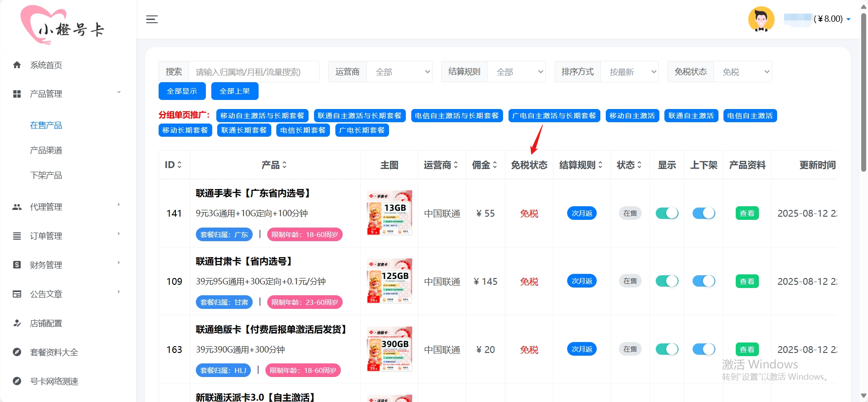Open 下架产品 submenu item

click(x=46, y=175)
